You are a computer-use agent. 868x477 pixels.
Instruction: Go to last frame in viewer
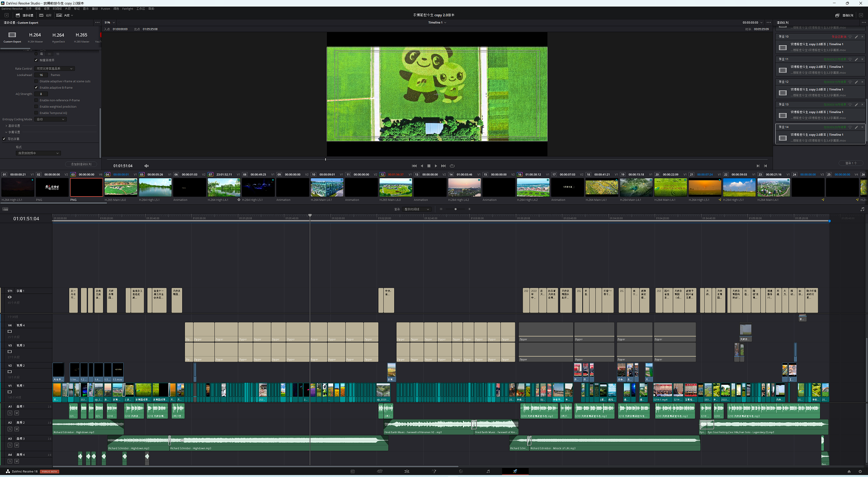tap(443, 166)
